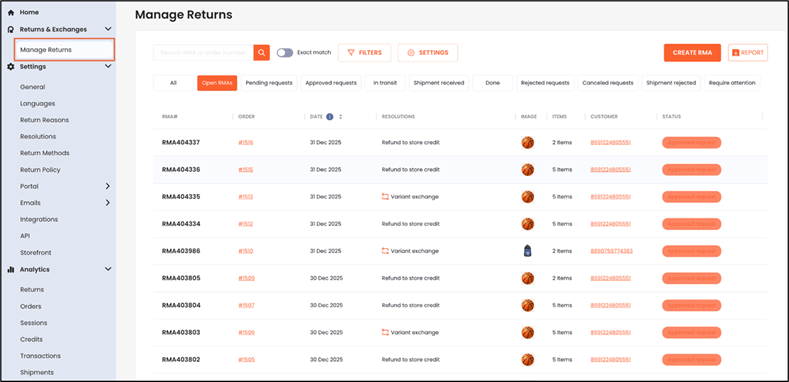The image size is (789, 382).
Task: Open the basketball image for RMA404334
Action: [x=527, y=224]
